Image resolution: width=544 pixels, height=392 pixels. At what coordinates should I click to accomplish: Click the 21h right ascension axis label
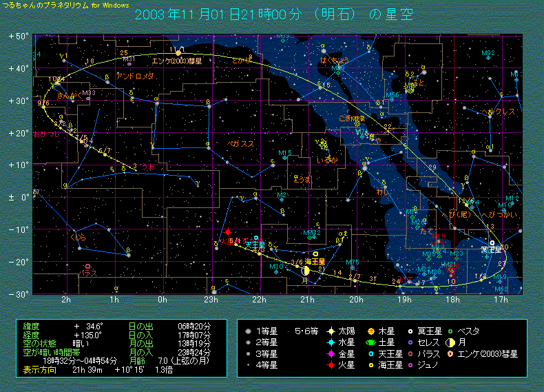click(x=308, y=300)
